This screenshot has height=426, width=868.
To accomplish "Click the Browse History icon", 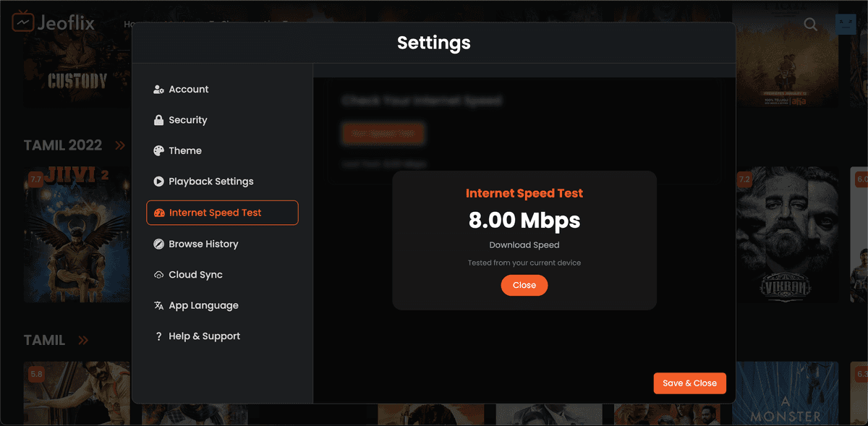I will [158, 244].
